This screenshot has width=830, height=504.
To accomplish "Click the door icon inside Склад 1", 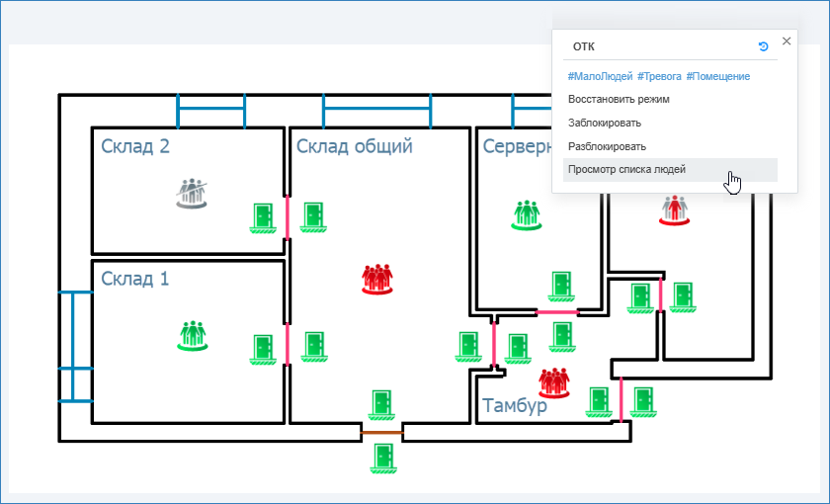I will (x=262, y=349).
